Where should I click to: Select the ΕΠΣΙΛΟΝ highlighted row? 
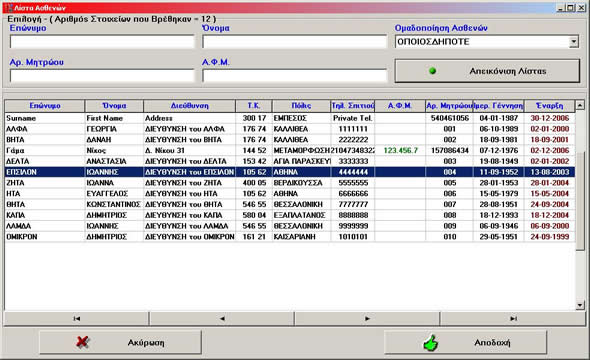(x=290, y=172)
